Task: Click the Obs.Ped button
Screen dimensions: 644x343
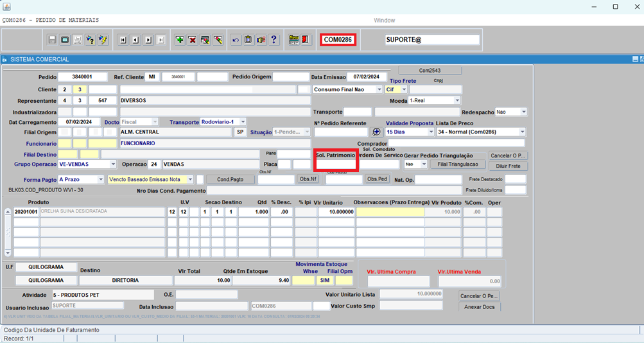Action: [x=377, y=179]
